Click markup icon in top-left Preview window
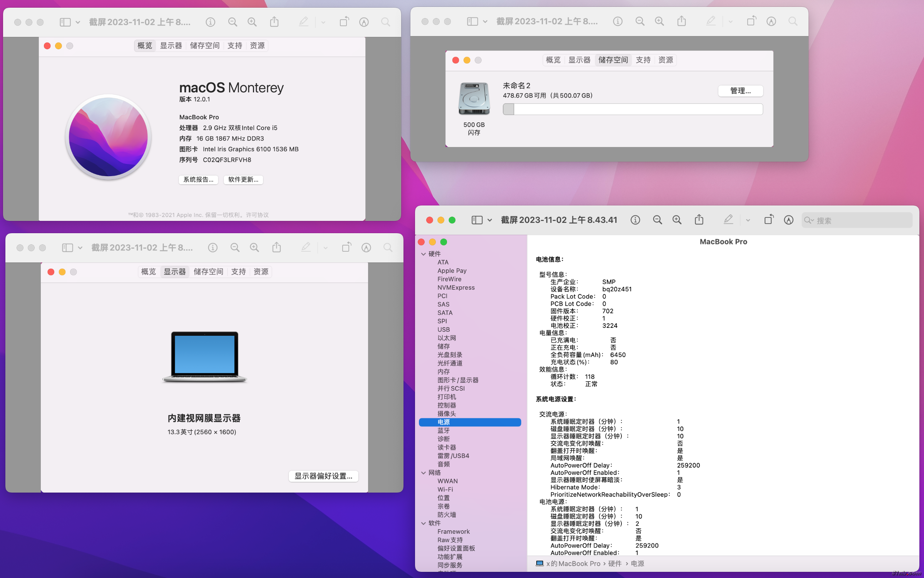Image resolution: width=924 pixels, height=578 pixels. 364,22
